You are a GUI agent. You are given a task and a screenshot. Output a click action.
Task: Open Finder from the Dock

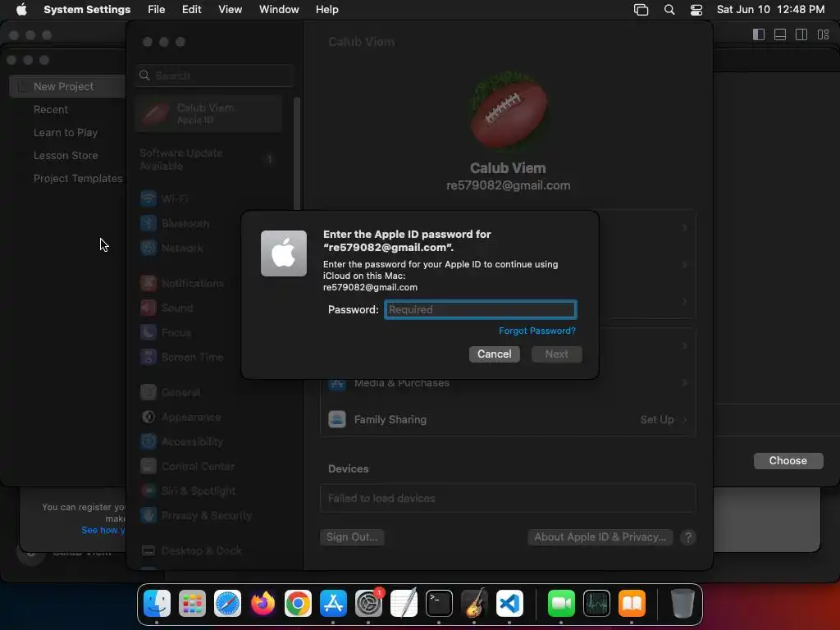pyautogui.click(x=157, y=604)
